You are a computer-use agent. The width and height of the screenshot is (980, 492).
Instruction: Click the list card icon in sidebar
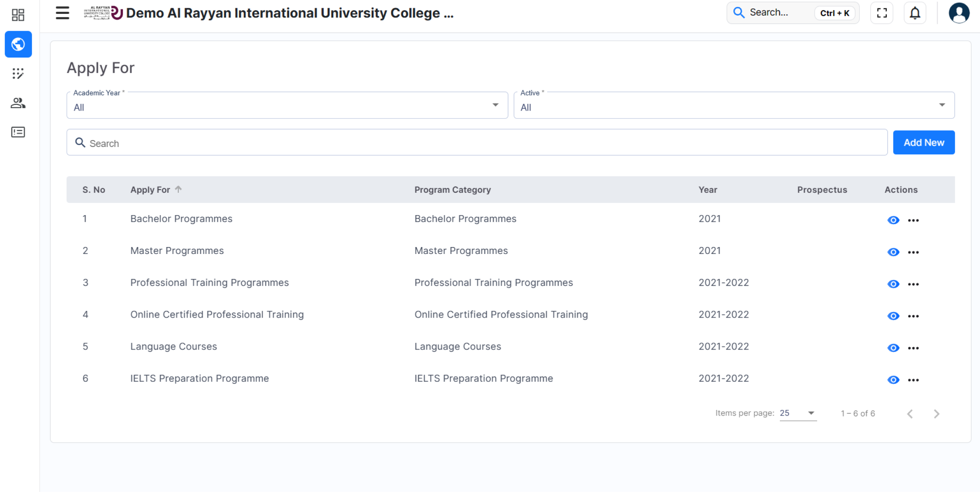pyautogui.click(x=18, y=132)
